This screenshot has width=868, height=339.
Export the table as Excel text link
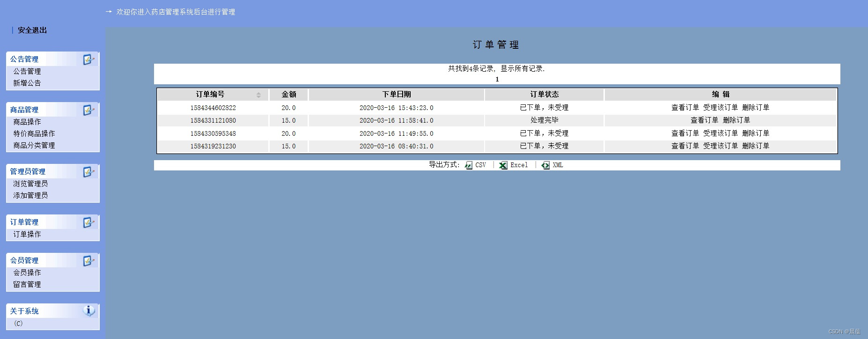[519, 165]
